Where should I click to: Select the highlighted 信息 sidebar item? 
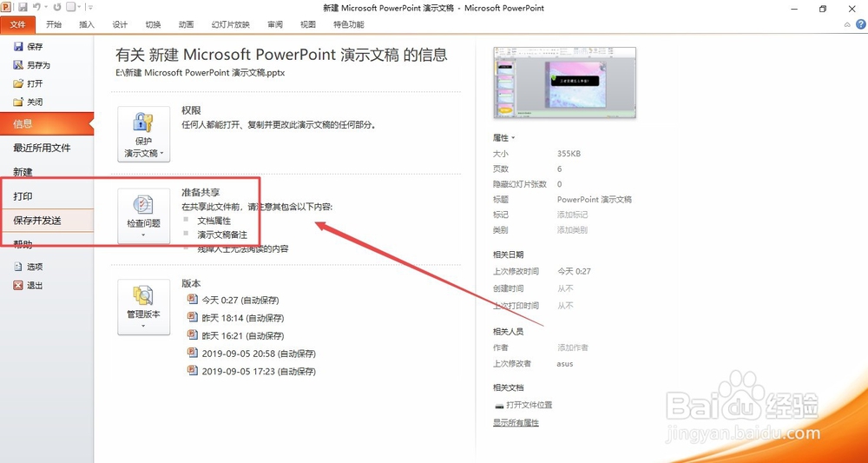(47, 124)
